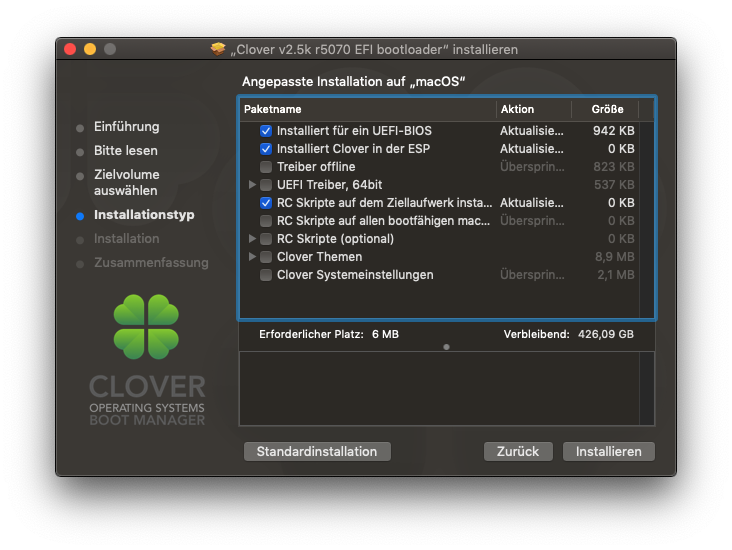Click the 537 KB size value
This screenshot has width=732, height=550.
pyautogui.click(x=614, y=185)
